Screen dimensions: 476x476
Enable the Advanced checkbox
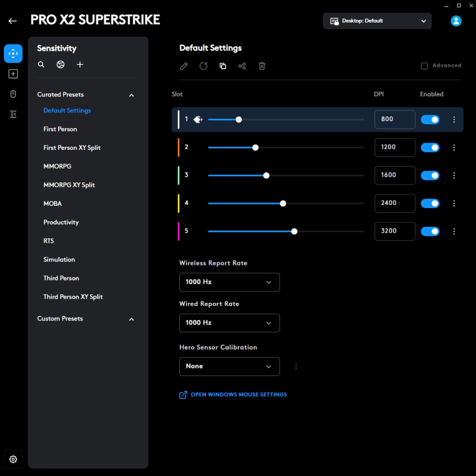point(424,66)
